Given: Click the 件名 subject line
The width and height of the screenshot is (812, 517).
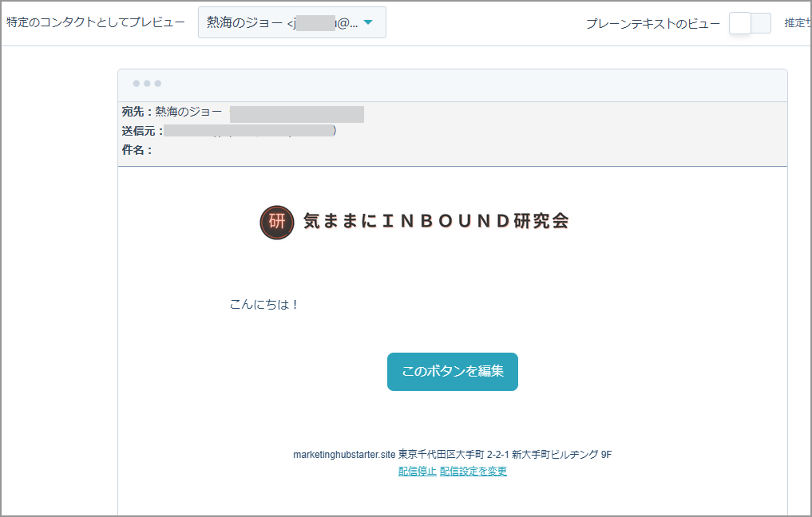Looking at the screenshot, I should [137, 150].
